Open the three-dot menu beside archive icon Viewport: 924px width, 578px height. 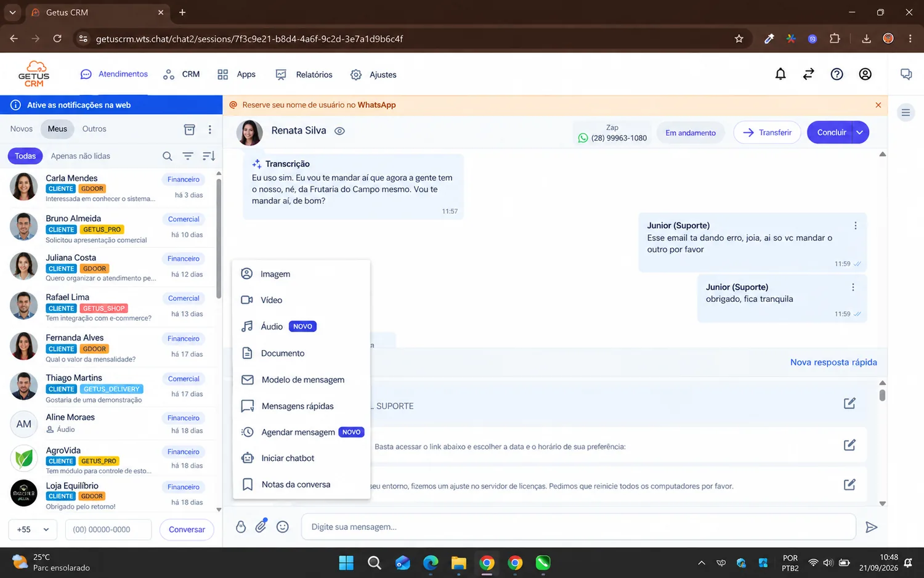(x=210, y=129)
